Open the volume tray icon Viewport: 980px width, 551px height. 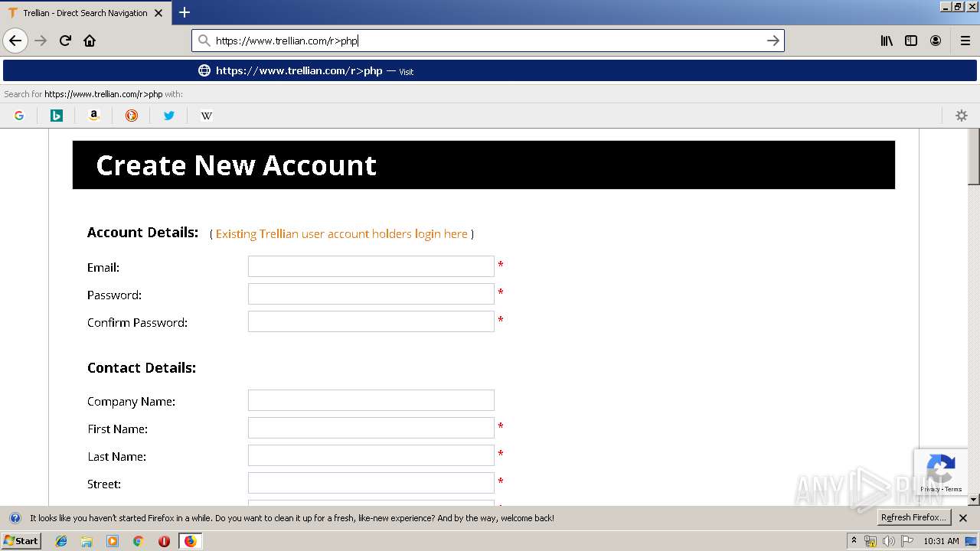888,541
